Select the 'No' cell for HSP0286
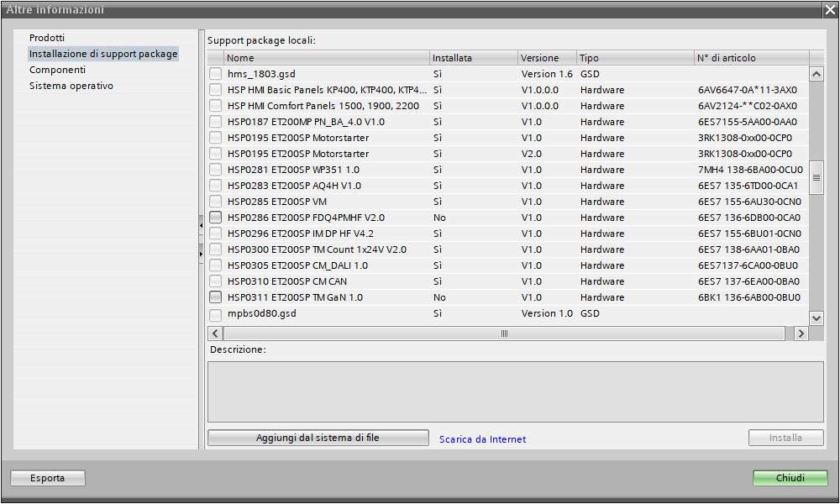 click(x=439, y=218)
